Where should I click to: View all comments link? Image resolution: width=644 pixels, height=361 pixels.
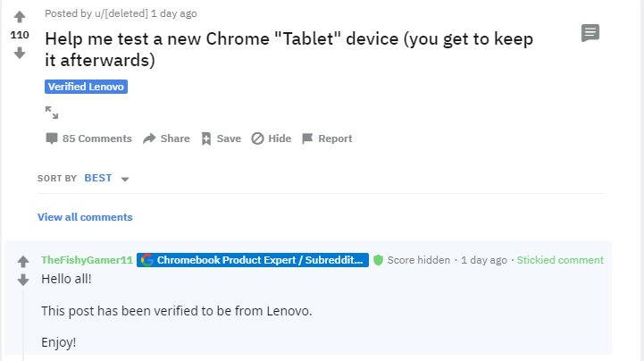click(x=85, y=217)
